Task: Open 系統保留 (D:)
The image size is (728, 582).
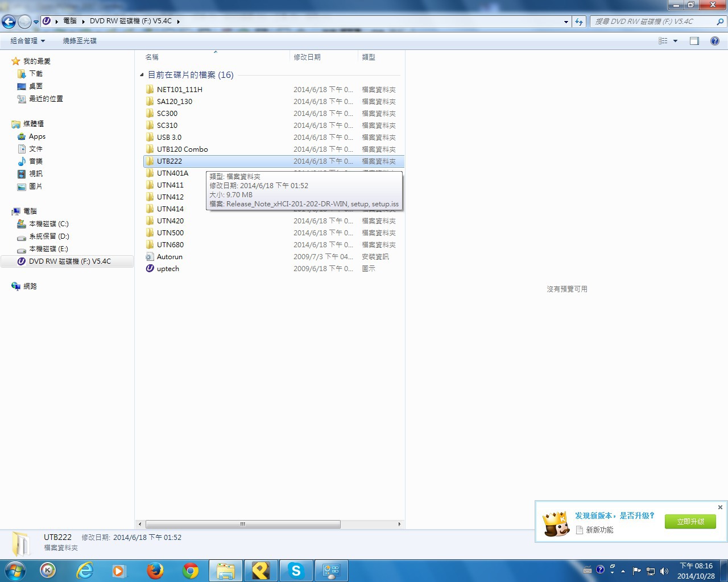Action: (x=49, y=236)
